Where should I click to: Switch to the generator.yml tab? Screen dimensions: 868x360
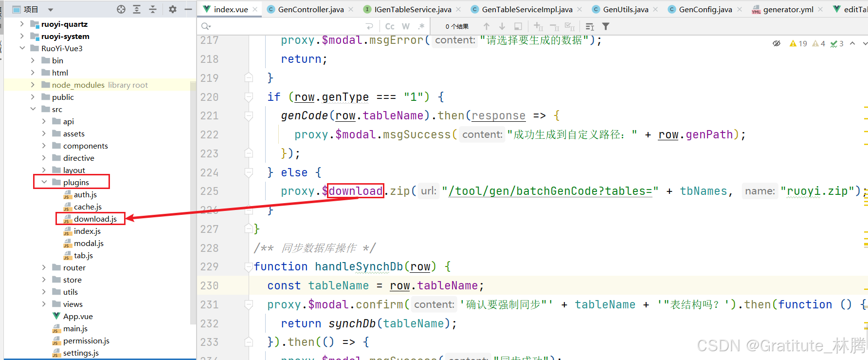pyautogui.click(x=788, y=9)
